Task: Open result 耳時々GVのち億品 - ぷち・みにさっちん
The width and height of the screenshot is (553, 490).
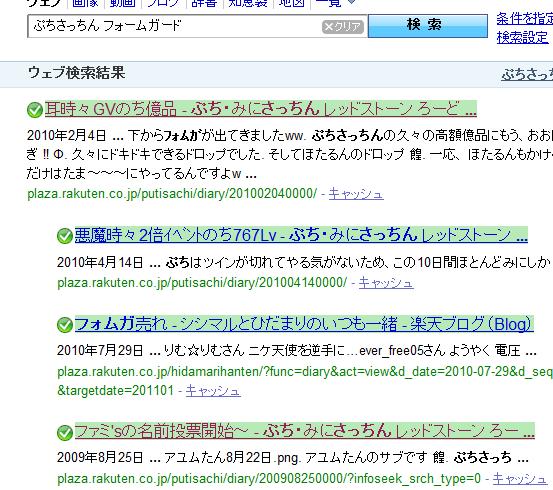Action: (261, 109)
